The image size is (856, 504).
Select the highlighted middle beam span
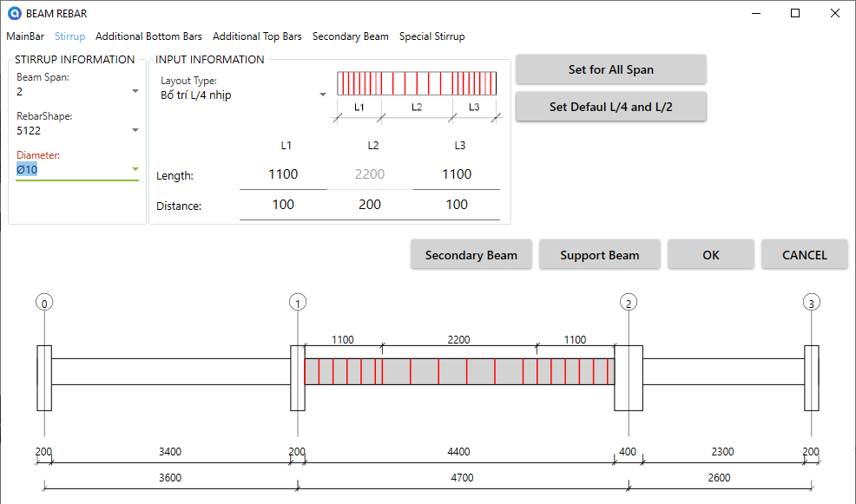[x=459, y=371]
